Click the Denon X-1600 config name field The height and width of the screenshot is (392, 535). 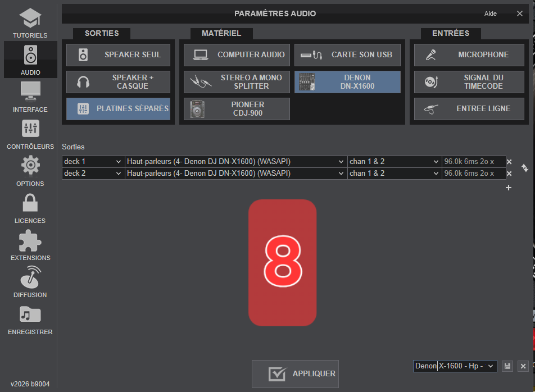448,366
